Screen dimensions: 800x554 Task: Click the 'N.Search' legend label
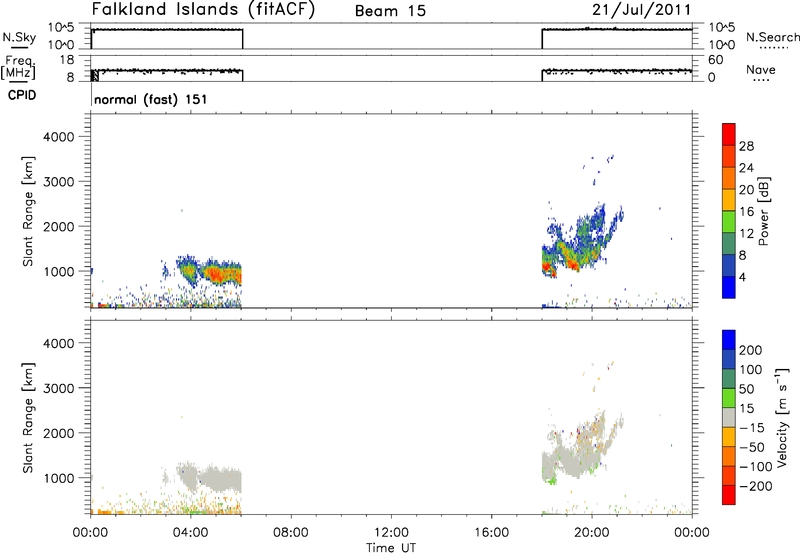pyautogui.click(x=772, y=37)
